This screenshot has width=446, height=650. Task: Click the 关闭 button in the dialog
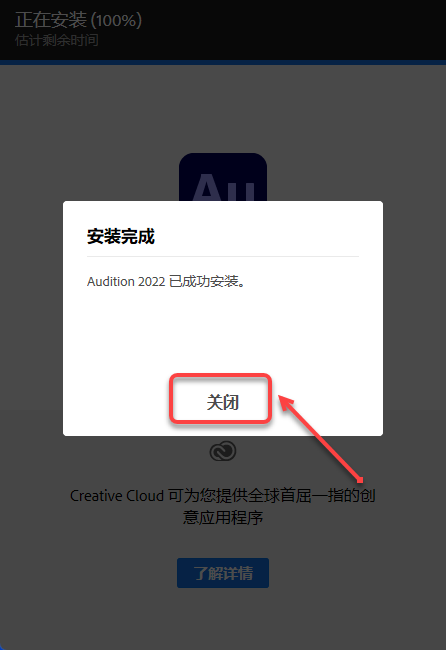click(221, 402)
